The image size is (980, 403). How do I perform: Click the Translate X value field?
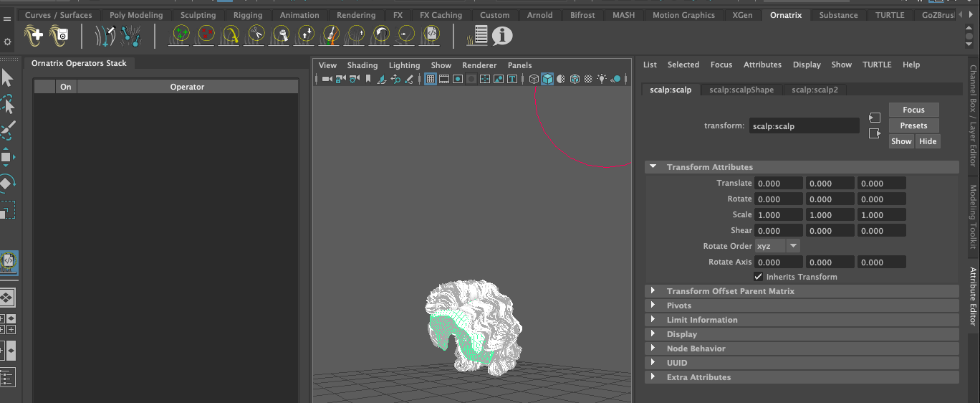click(778, 184)
